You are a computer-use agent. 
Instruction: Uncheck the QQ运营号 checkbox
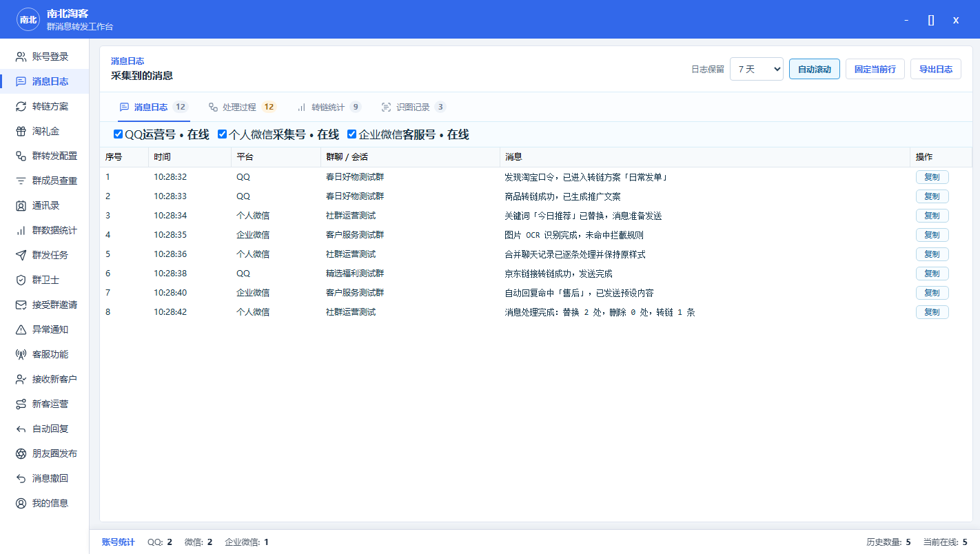pyautogui.click(x=118, y=134)
